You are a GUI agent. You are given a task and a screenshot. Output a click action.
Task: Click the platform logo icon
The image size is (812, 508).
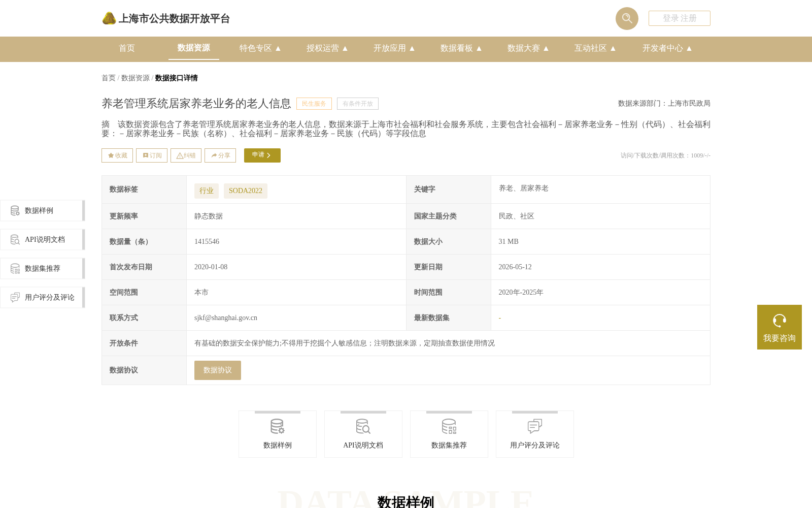[x=109, y=18]
